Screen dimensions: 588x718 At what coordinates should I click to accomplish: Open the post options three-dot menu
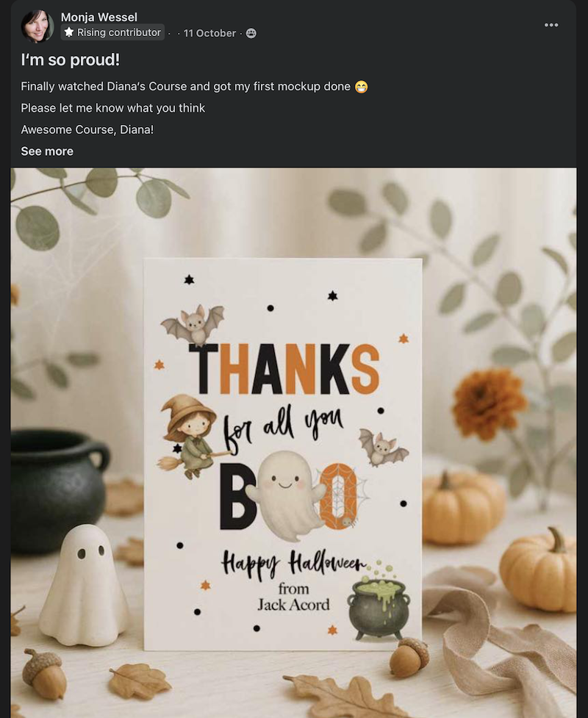coord(551,25)
